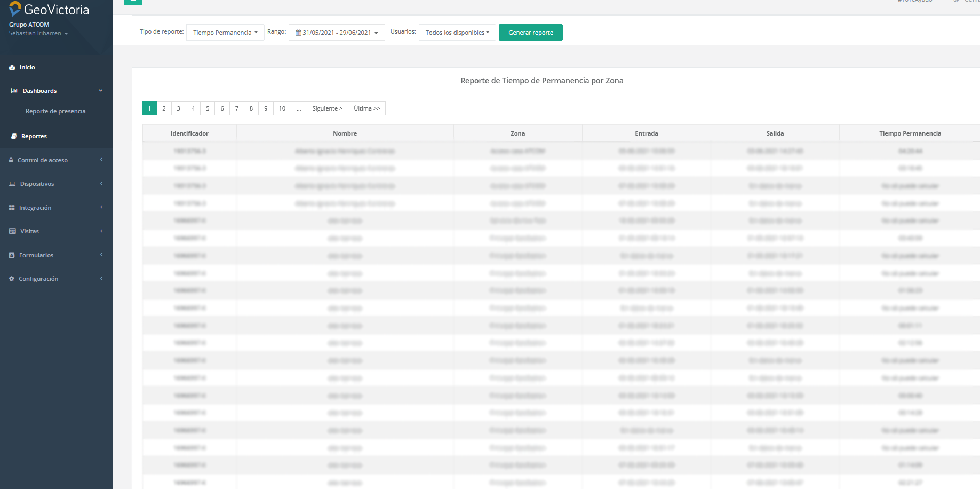Jump to the Última page

[x=366, y=109]
